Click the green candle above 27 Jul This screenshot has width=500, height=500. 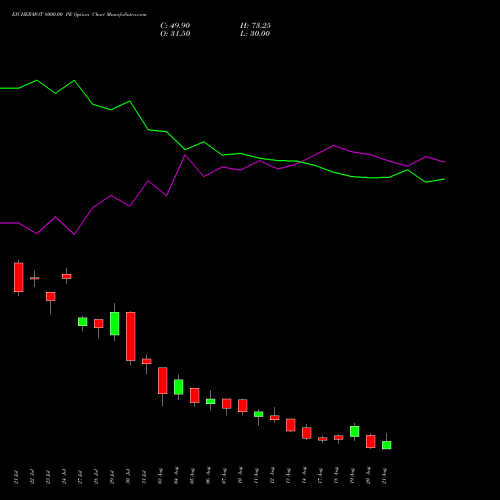(x=83, y=322)
